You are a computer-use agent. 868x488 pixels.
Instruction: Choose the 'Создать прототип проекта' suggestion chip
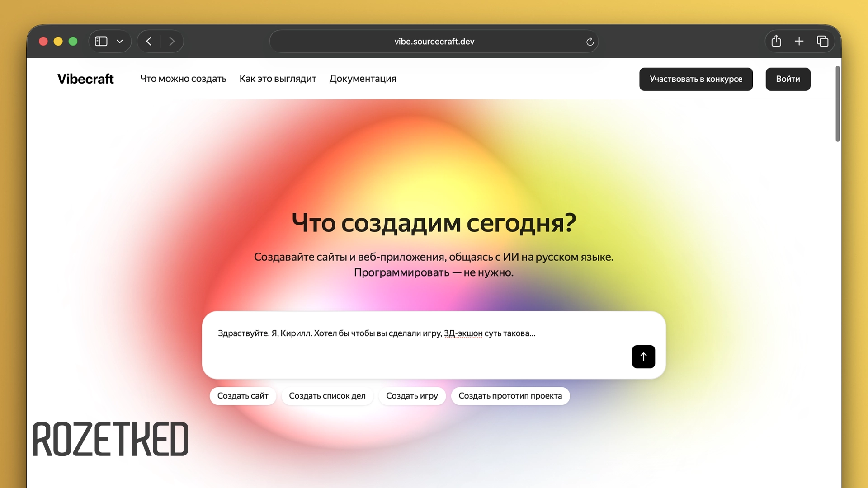click(510, 396)
